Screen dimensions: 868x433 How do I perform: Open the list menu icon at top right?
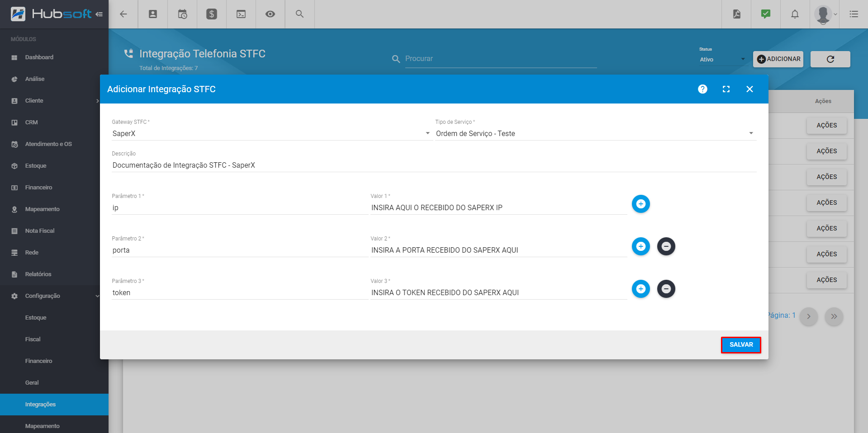(x=854, y=14)
